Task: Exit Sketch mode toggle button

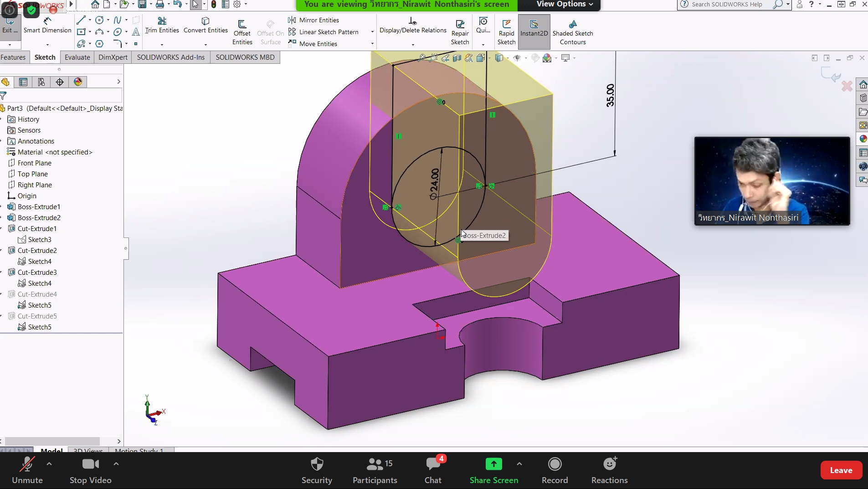Action: click(10, 26)
